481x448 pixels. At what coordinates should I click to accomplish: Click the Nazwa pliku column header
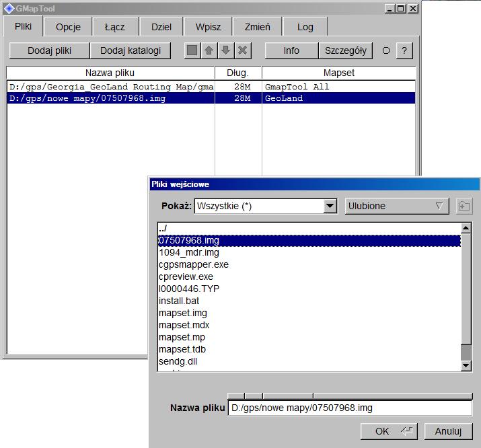pos(110,73)
